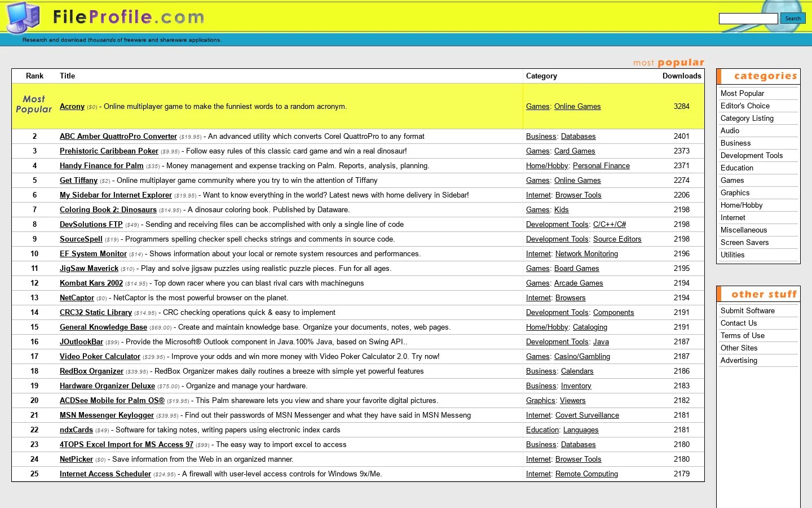The height and width of the screenshot is (508, 812).
Task: Open DevSolutions FTP link
Action: point(91,225)
